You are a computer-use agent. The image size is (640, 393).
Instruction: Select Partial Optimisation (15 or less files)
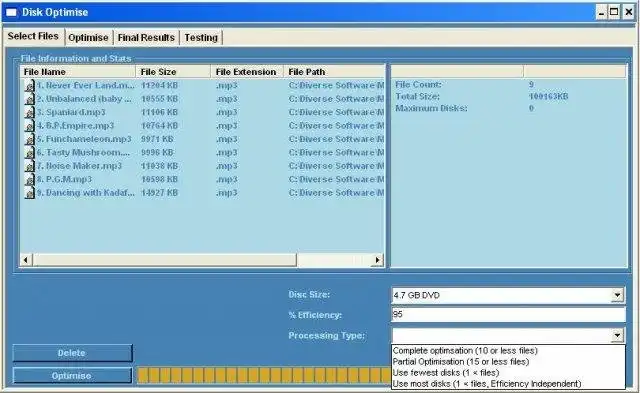coord(508,362)
